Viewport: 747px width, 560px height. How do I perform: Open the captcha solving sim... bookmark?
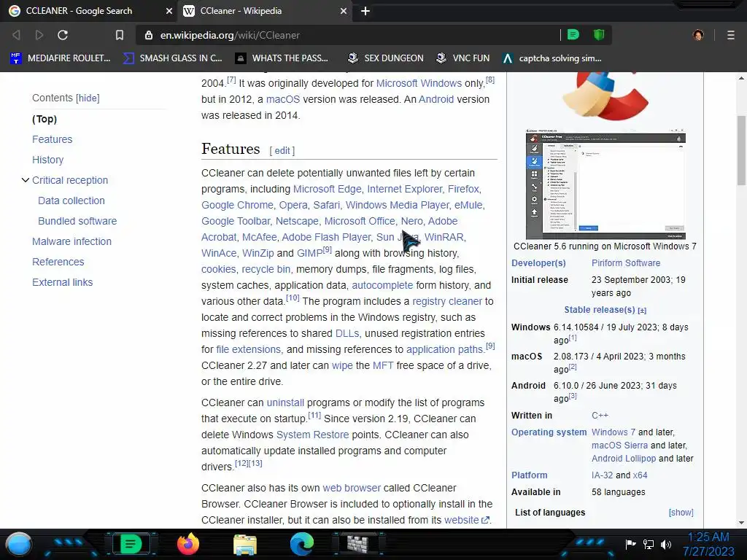(x=552, y=58)
